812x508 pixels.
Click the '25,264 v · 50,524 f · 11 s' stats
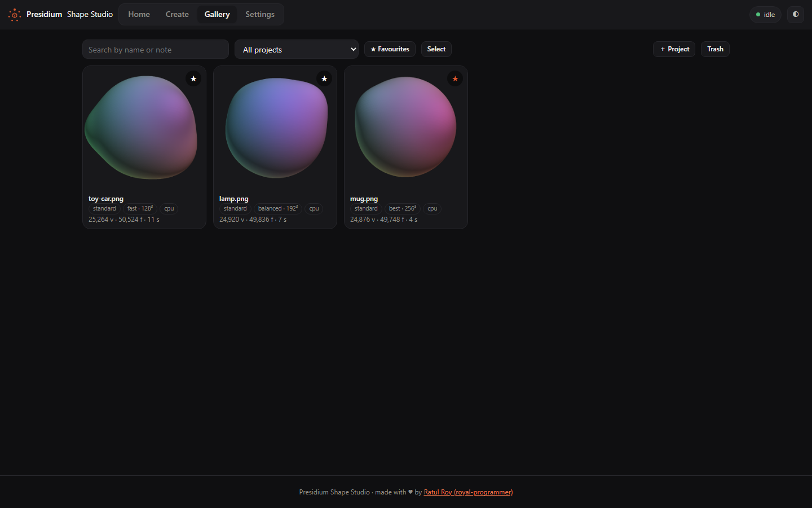point(124,220)
